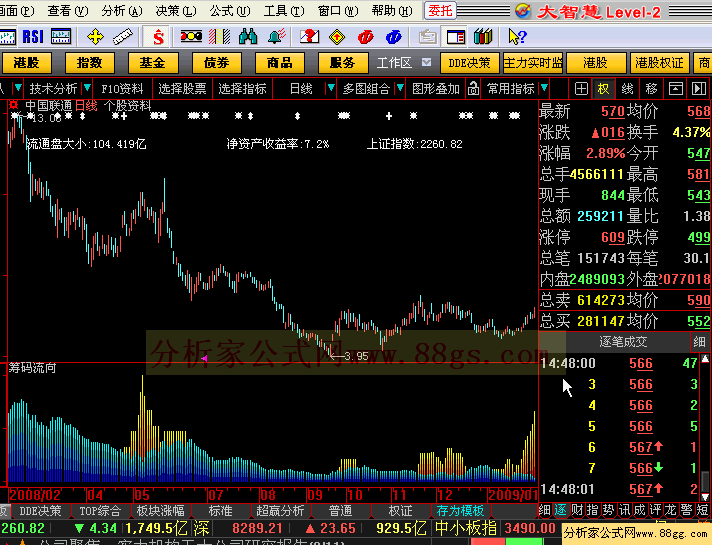Click the 主力实时监 button
The width and height of the screenshot is (712, 545).
[x=533, y=63]
